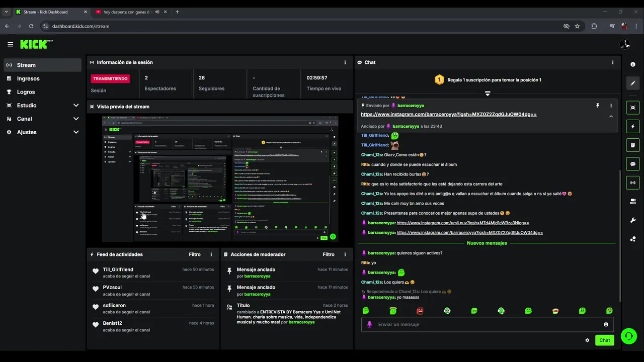Click the gold rank 1 badge
This screenshot has width=644, height=362.
pos(439,79)
